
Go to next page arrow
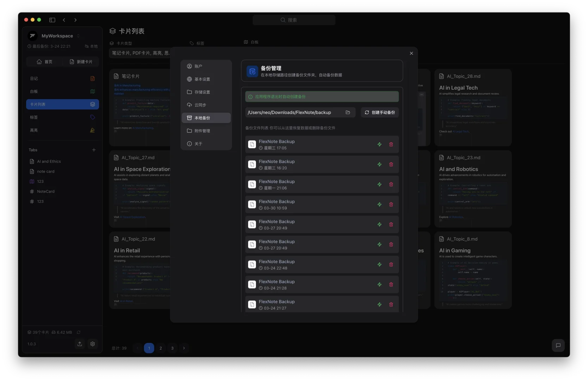(x=184, y=348)
